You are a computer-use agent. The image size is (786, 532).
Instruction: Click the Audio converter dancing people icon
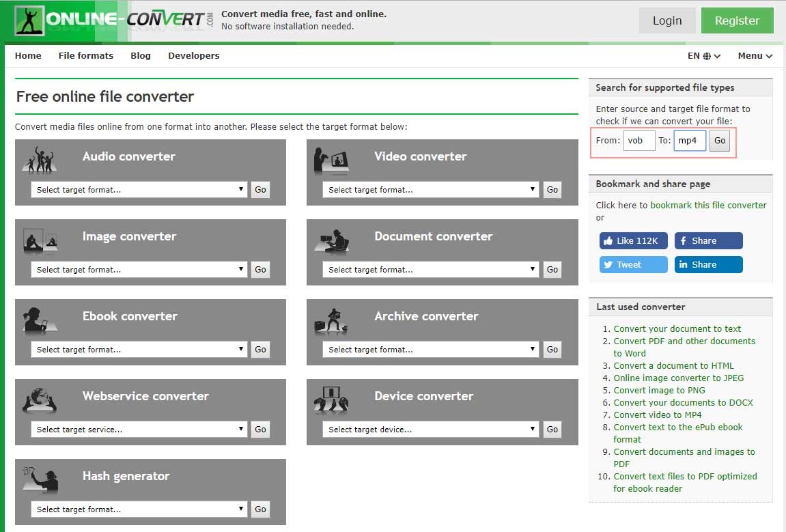[x=40, y=160]
